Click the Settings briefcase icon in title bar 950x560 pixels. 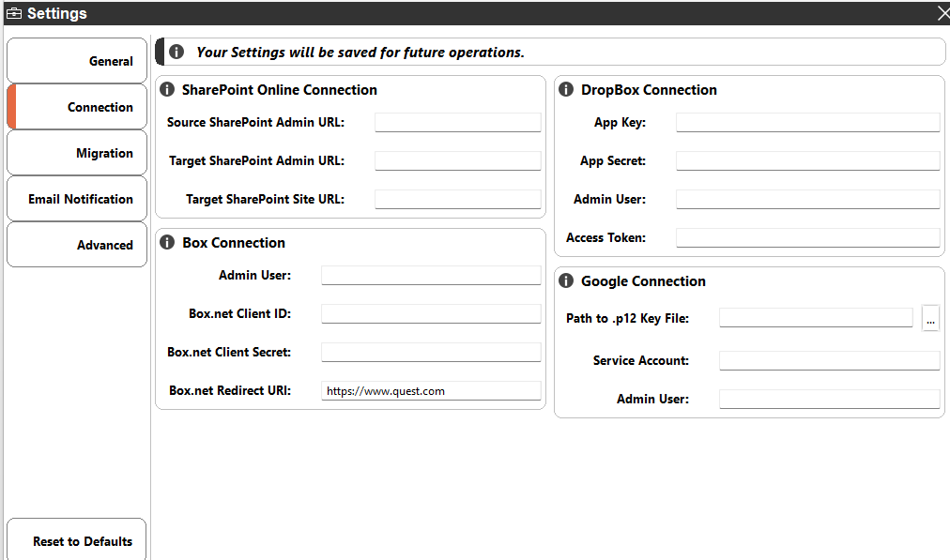click(14, 13)
